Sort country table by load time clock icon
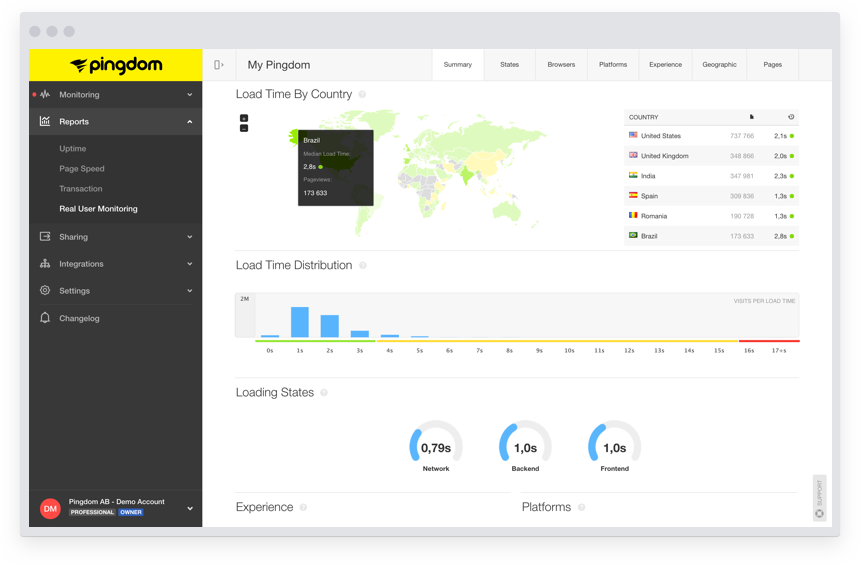The image size is (860, 564). pos(791,117)
